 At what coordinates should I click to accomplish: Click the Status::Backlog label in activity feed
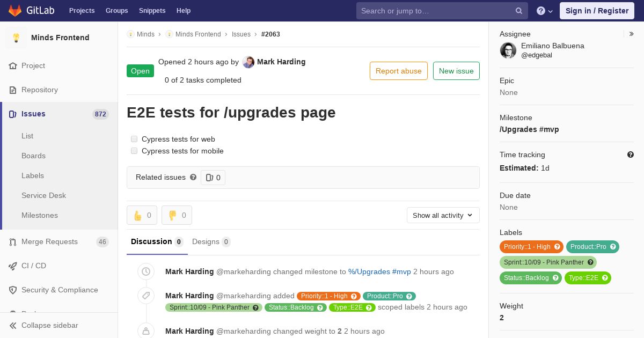(295, 307)
